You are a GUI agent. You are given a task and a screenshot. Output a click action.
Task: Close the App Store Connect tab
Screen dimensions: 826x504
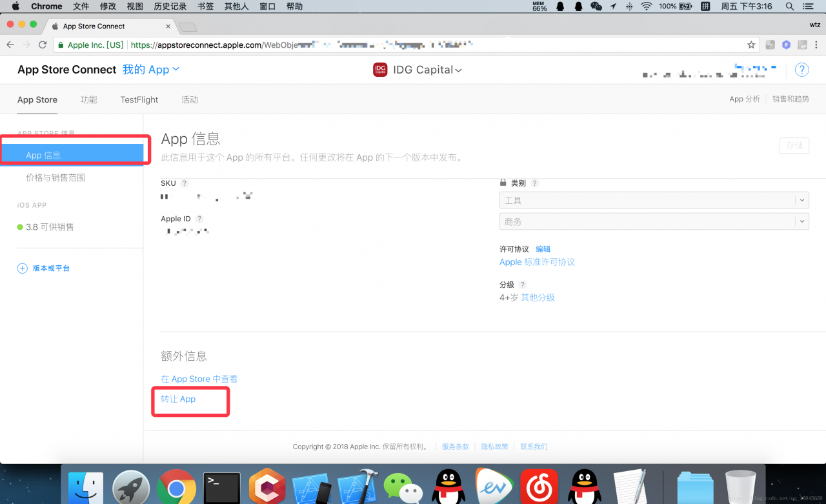pos(168,26)
